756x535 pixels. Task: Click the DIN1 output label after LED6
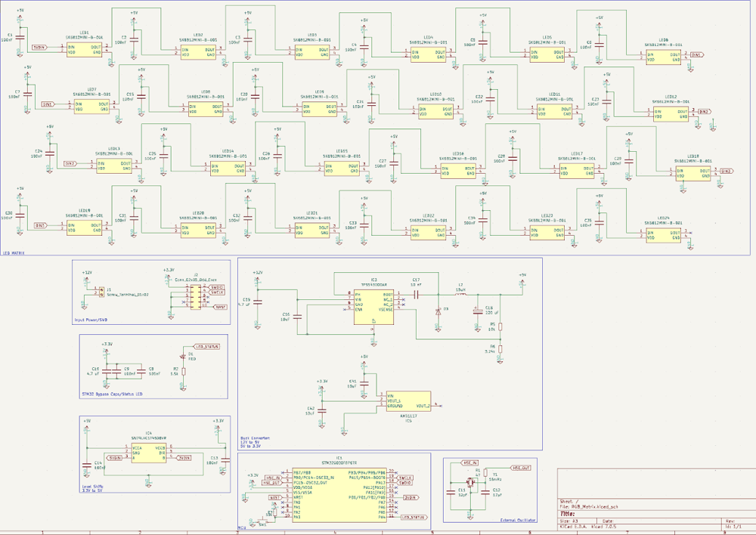coord(697,55)
